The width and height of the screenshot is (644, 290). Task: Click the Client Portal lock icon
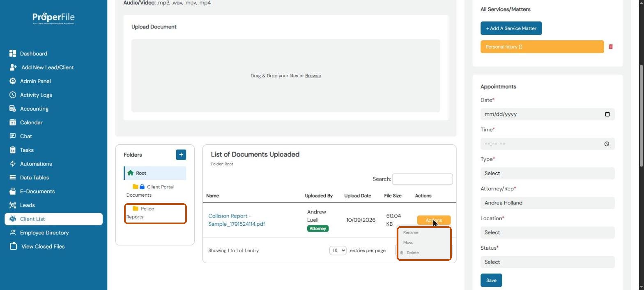click(x=142, y=187)
